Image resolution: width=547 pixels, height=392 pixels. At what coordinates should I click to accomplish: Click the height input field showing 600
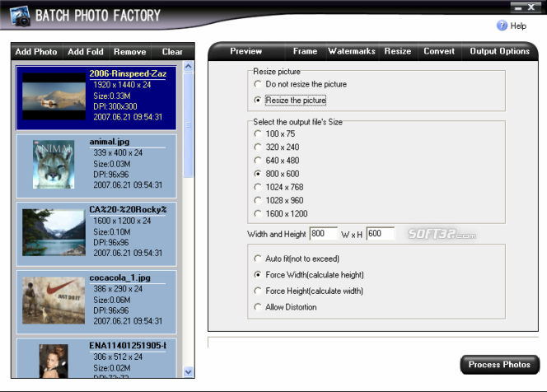(x=381, y=234)
